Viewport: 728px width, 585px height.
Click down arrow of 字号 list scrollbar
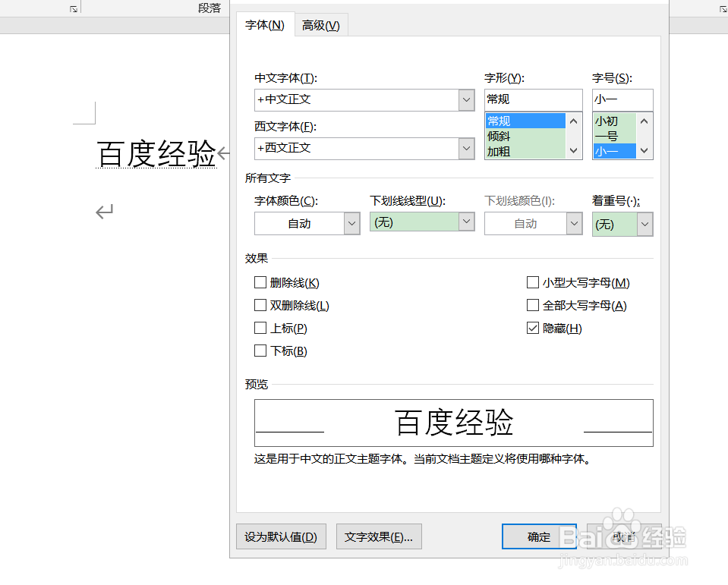pyautogui.click(x=644, y=151)
